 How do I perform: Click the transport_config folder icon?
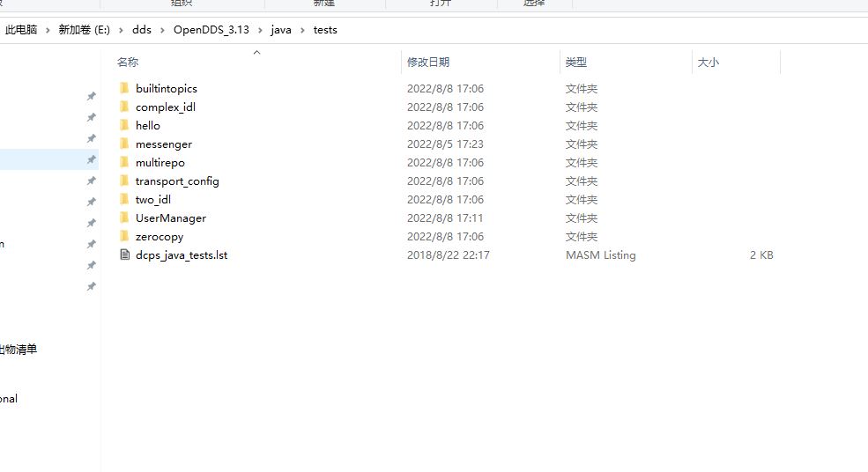pyautogui.click(x=124, y=181)
